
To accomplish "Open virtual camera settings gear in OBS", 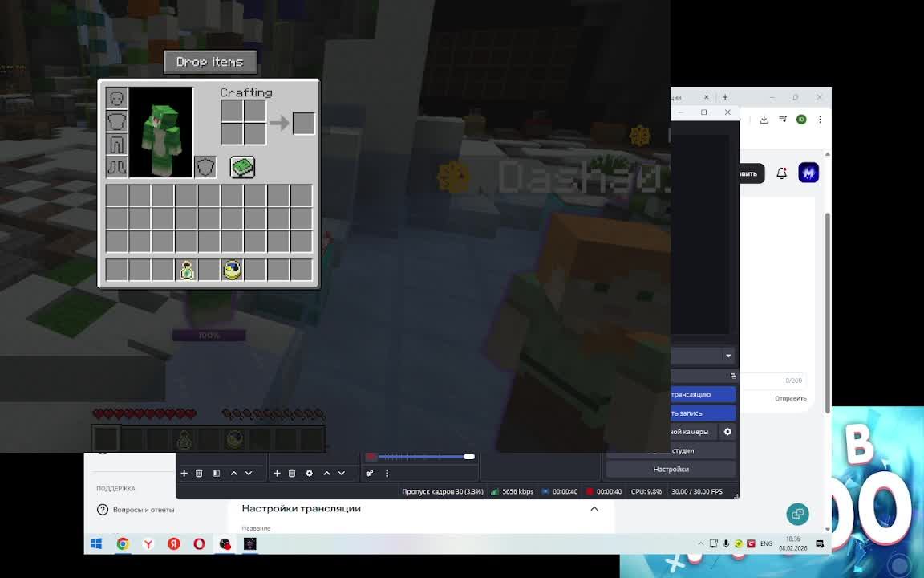I will 727,432.
